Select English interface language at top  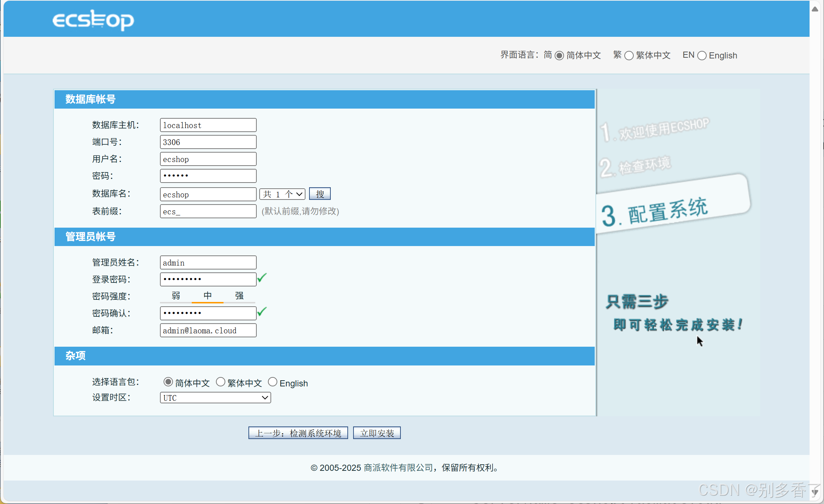(x=702, y=56)
